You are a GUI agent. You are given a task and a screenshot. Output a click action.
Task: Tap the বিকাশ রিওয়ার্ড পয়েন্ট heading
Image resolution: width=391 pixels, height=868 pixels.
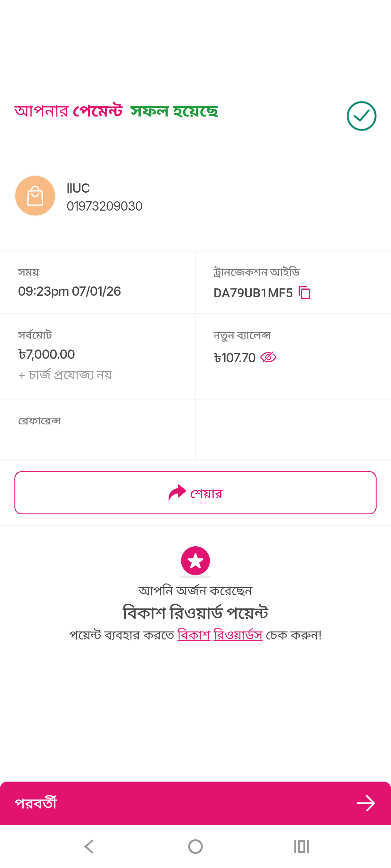point(195,613)
